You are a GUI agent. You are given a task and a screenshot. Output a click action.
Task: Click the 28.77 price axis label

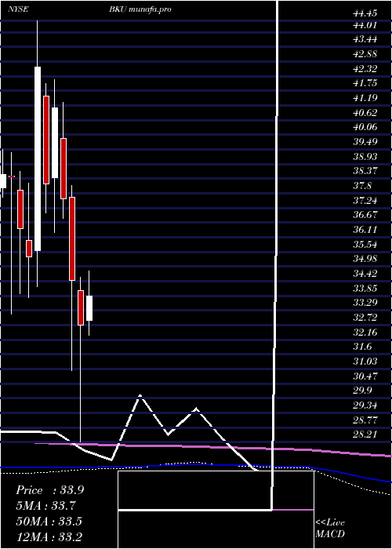coord(365,420)
